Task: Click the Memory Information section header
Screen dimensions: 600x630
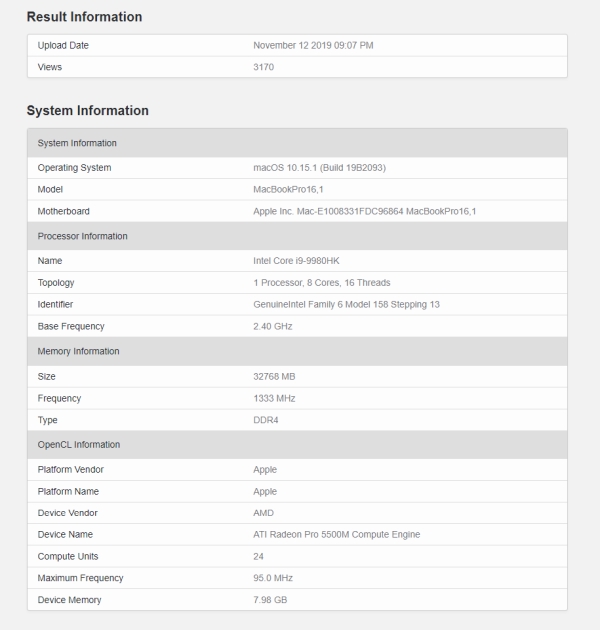Action: (78, 351)
